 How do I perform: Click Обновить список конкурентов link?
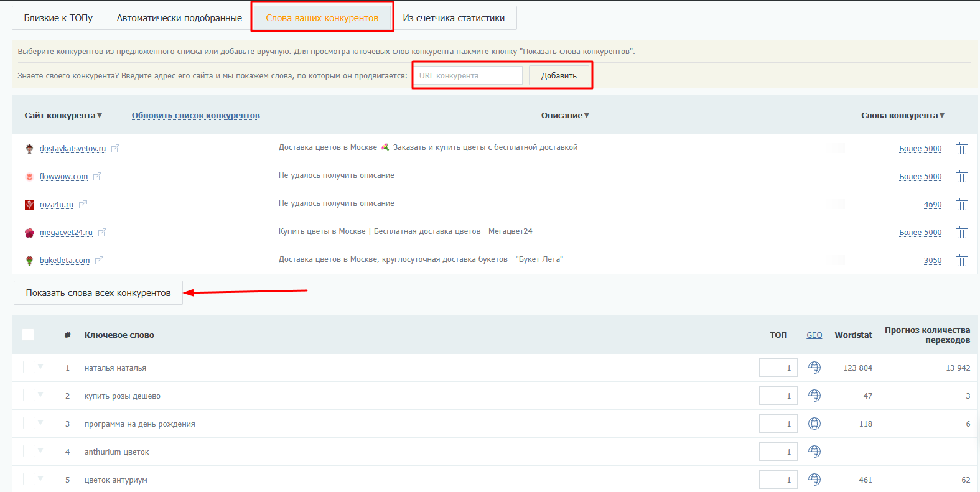click(x=195, y=116)
